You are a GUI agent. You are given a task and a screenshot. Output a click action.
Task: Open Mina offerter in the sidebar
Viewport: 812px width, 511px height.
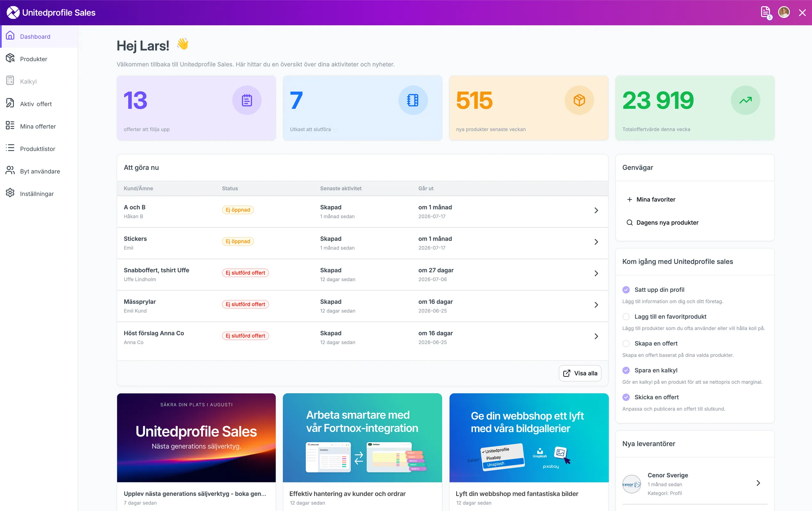[x=39, y=126]
